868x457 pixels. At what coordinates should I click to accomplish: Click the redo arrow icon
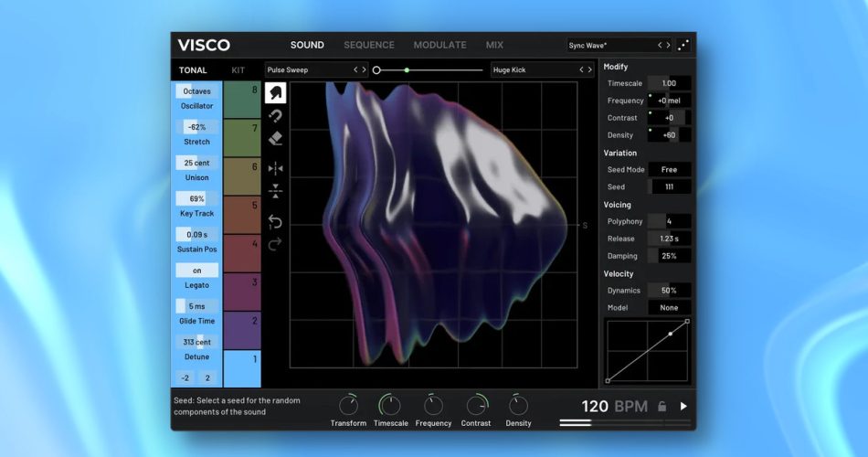click(x=276, y=243)
